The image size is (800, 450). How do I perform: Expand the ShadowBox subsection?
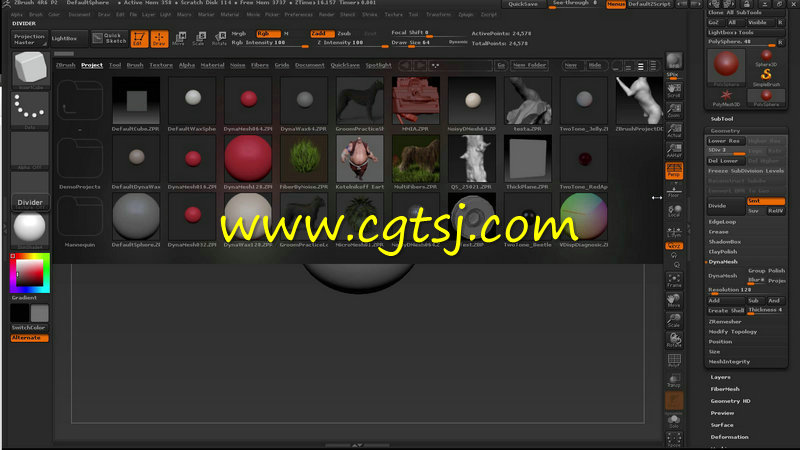tap(724, 242)
